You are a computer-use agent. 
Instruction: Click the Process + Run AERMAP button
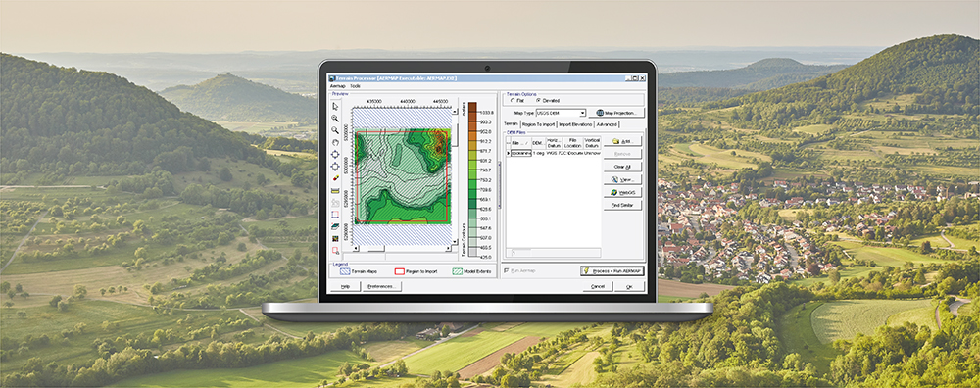click(x=612, y=270)
